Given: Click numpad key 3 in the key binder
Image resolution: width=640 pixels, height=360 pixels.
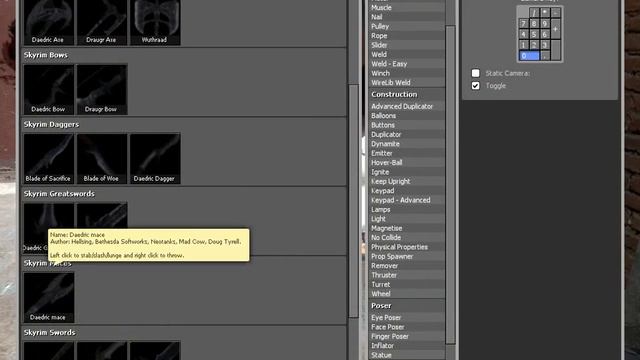Looking at the screenshot, I should coord(544,45).
